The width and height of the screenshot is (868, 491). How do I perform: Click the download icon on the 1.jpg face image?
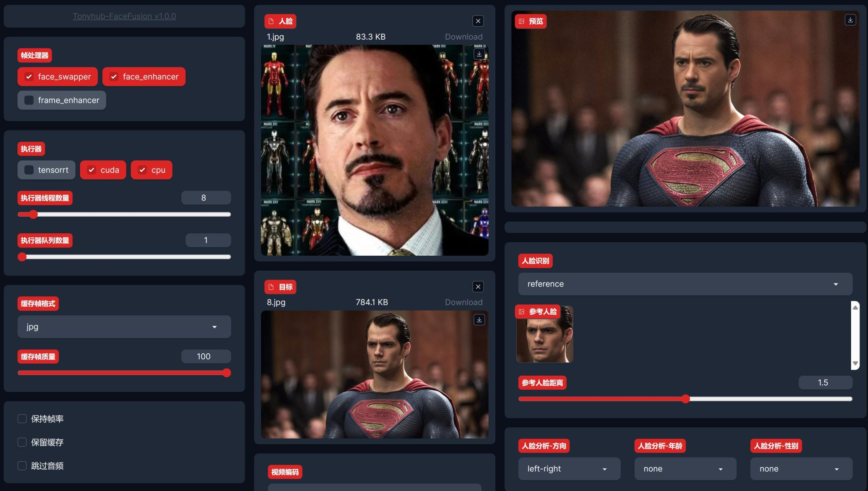(x=479, y=54)
